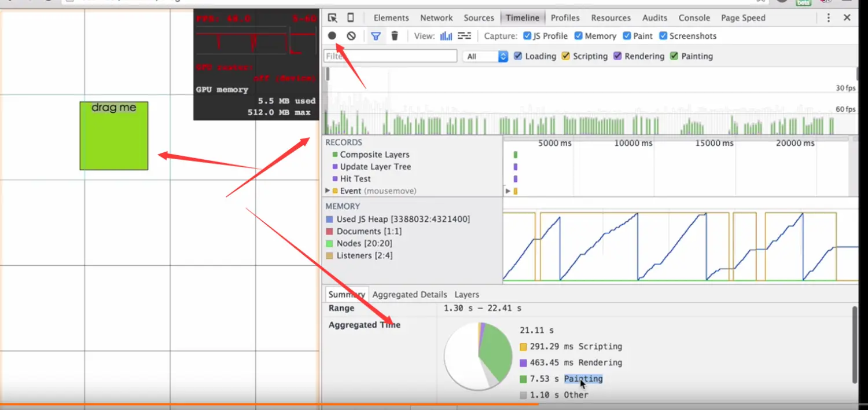Toggle the device mode phone icon

coord(351,17)
